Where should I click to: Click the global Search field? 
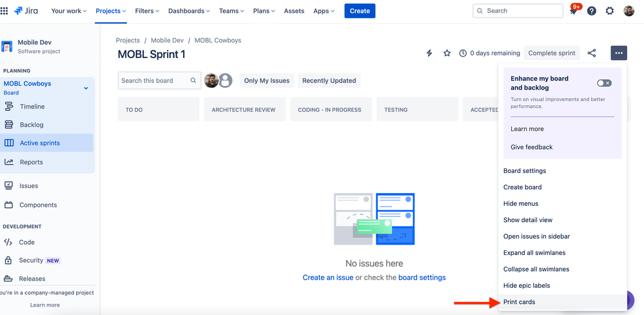click(518, 11)
